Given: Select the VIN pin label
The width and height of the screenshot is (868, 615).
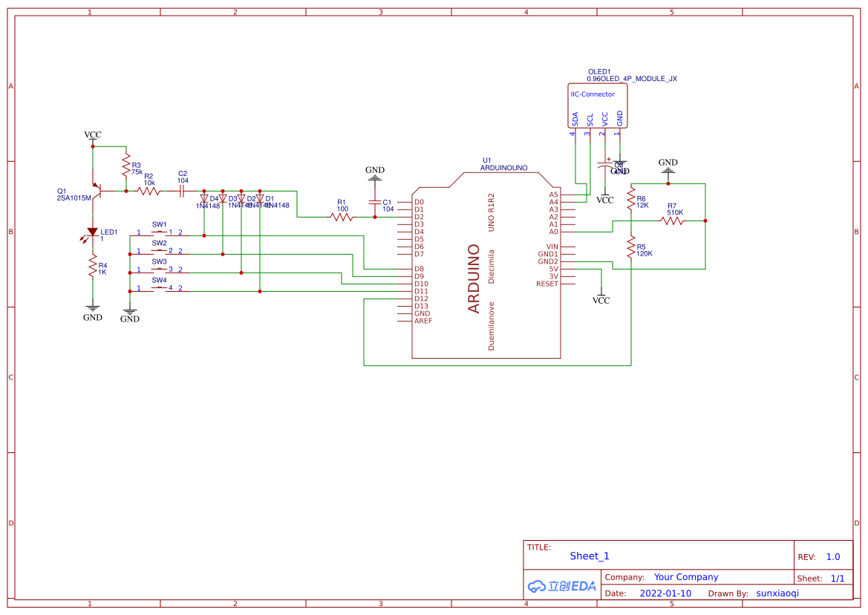Looking at the screenshot, I should tap(552, 247).
